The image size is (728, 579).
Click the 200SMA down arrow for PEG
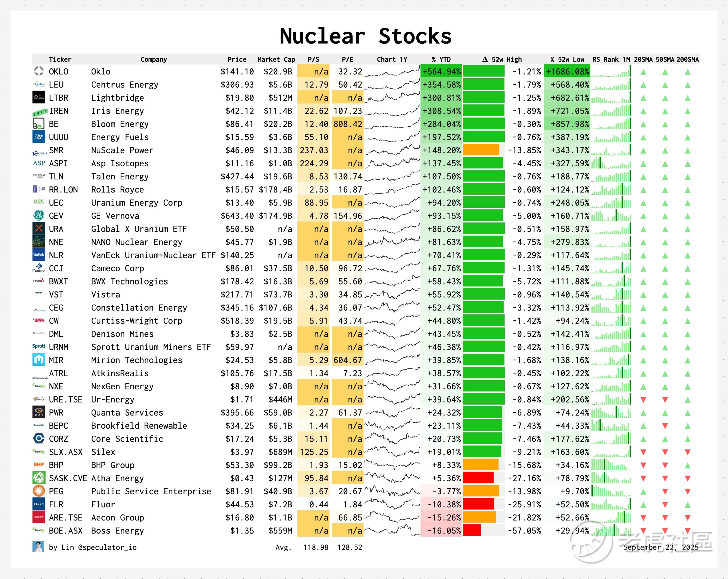click(x=688, y=491)
